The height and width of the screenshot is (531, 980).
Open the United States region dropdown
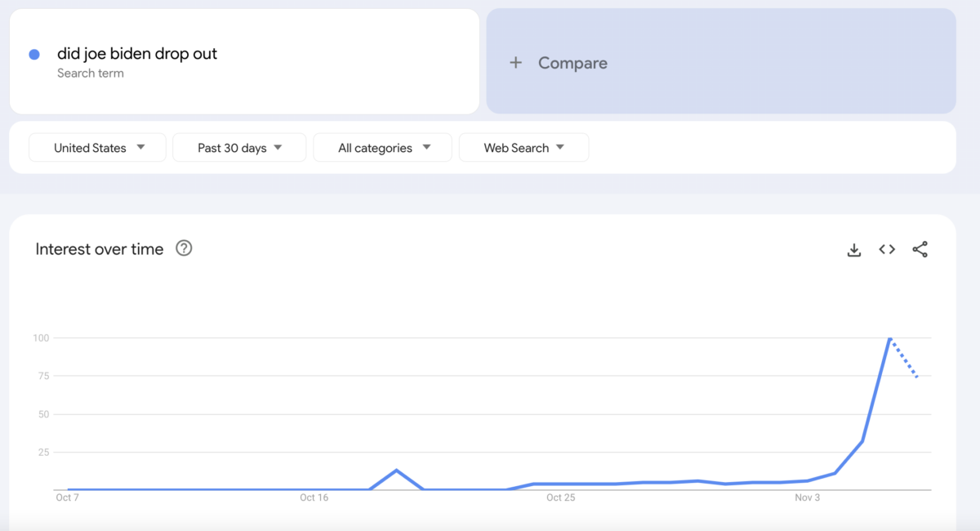[97, 148]
